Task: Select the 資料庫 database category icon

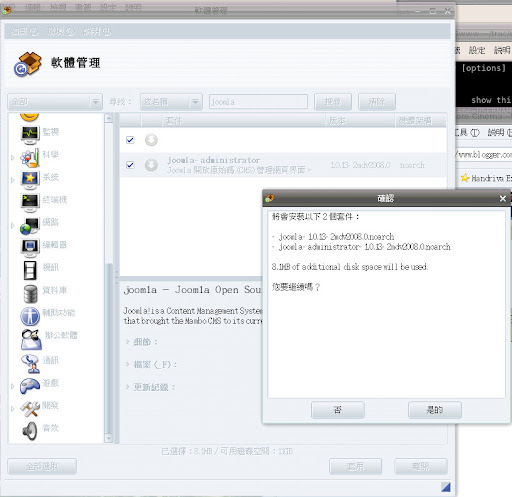Action: pos(30,293)
